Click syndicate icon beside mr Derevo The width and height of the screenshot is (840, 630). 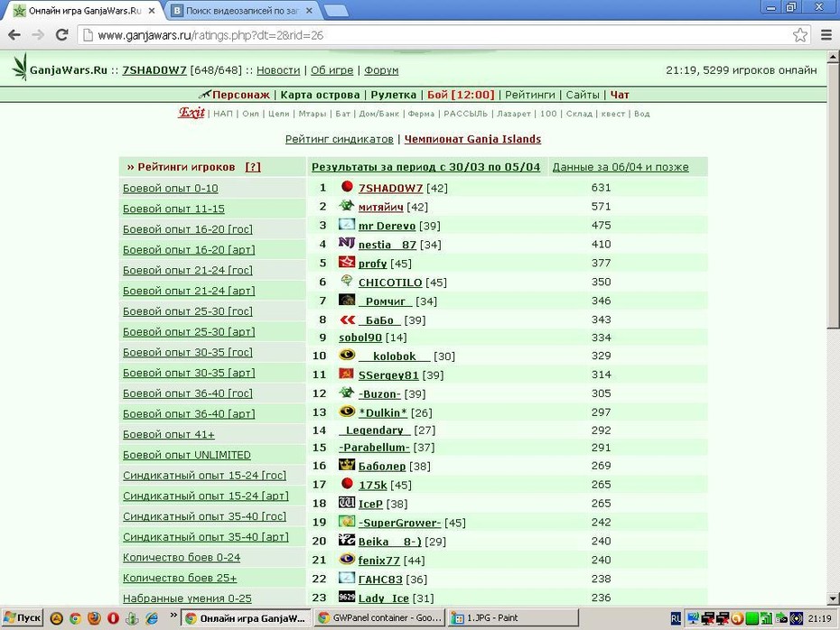pyautogui.click(x=347, y=224)
